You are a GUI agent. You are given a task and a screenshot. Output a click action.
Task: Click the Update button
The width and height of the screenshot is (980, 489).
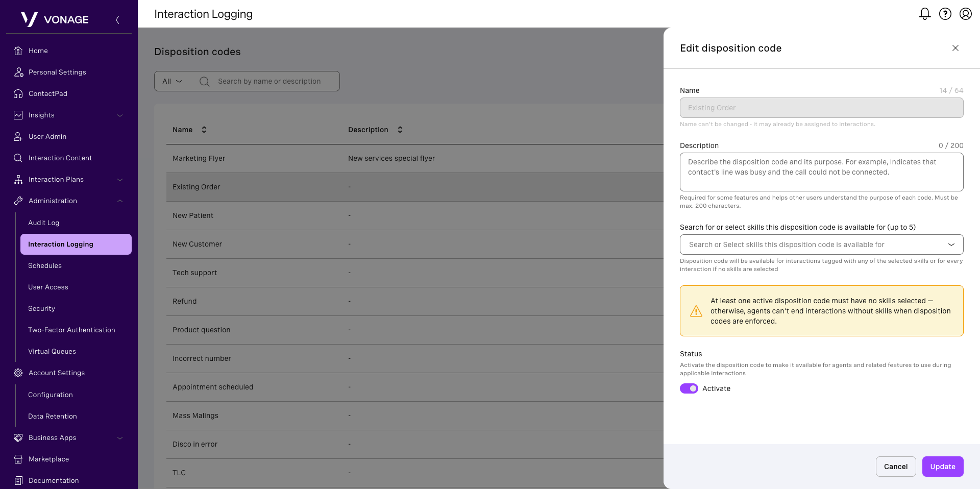(x=942, y=467)
